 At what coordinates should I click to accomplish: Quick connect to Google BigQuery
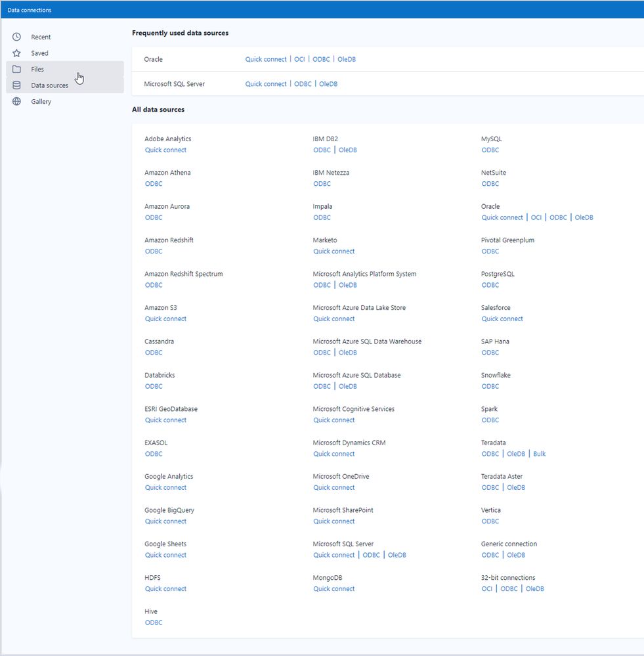[x=165, y=521]
